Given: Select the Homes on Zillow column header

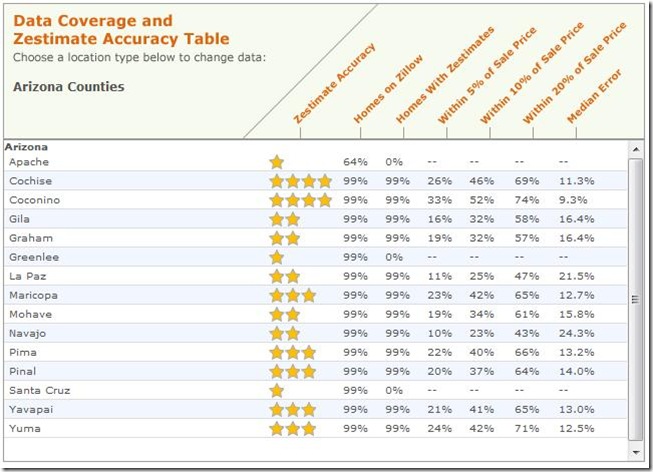Looking at the screenshot, I should click(x=388, y=89).
